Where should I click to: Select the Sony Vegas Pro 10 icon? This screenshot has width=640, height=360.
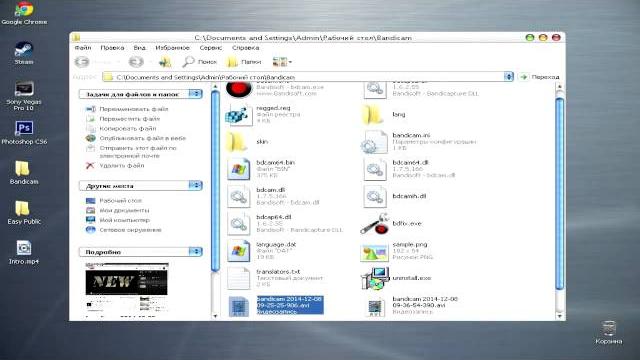[24, 96]
